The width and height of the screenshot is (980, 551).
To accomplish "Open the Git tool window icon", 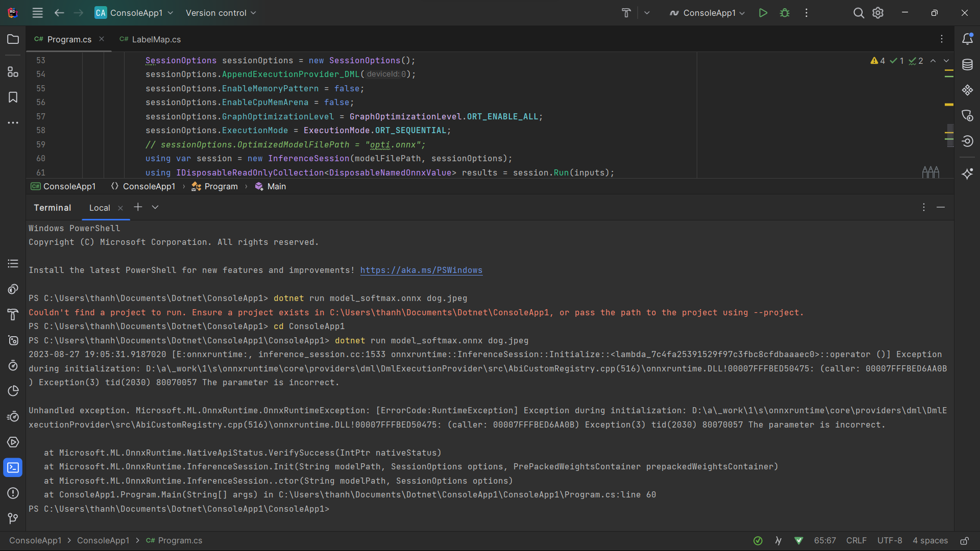I will (x=13, y=518).
